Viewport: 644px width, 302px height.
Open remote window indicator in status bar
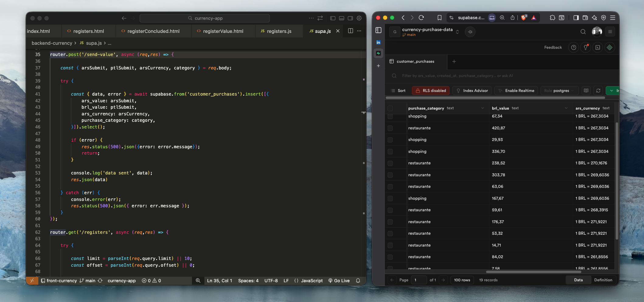click(32, 280)
